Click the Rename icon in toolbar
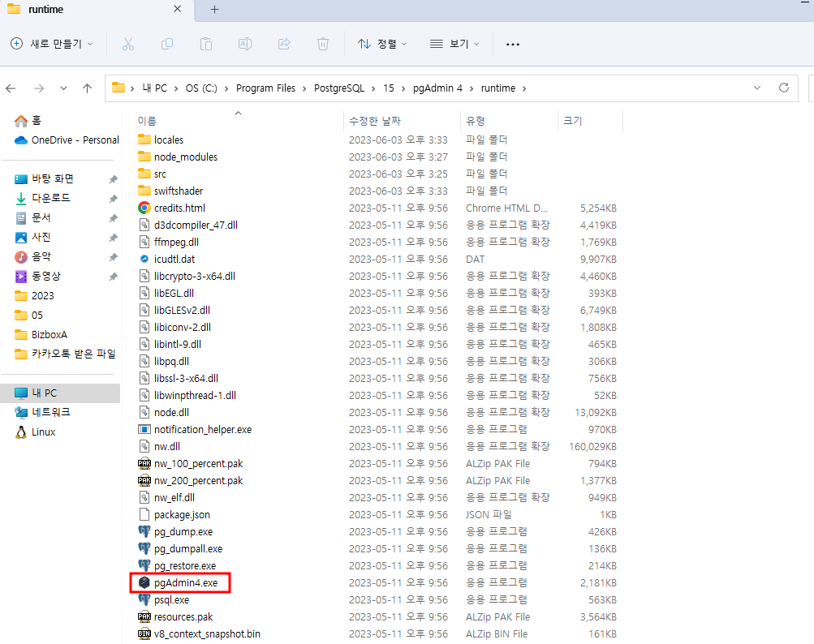 click(x=245, y=44)
